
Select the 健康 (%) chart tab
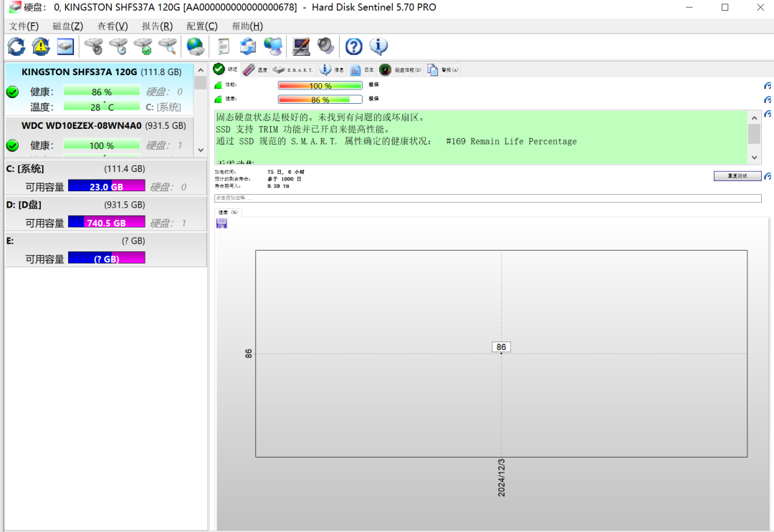[228, 213]
